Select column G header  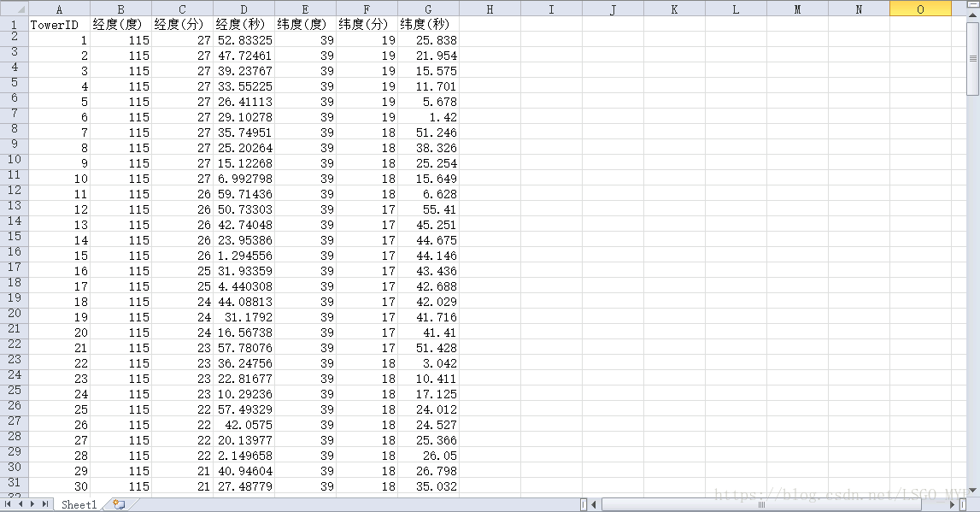(x=428, y=9)
